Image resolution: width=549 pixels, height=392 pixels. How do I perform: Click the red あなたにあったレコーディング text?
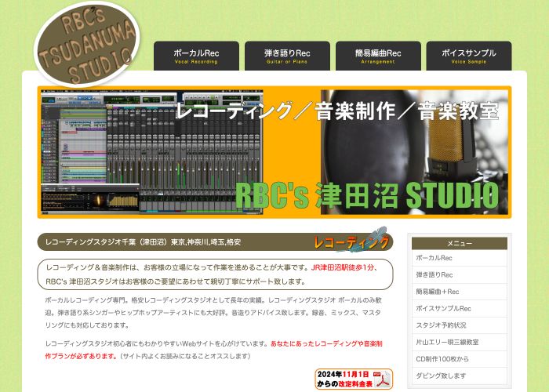click(x=213, y=350)
